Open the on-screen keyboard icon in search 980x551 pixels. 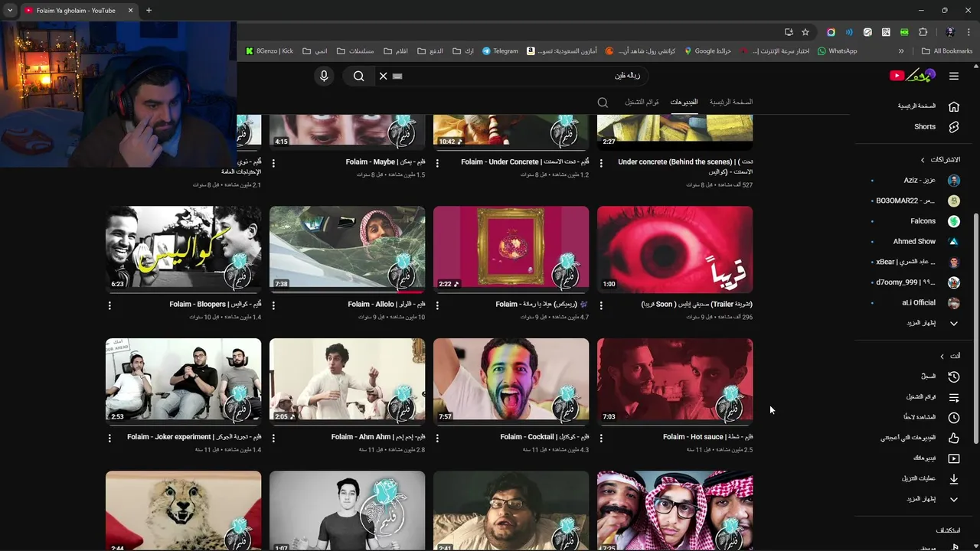click(x=397, y=76)
